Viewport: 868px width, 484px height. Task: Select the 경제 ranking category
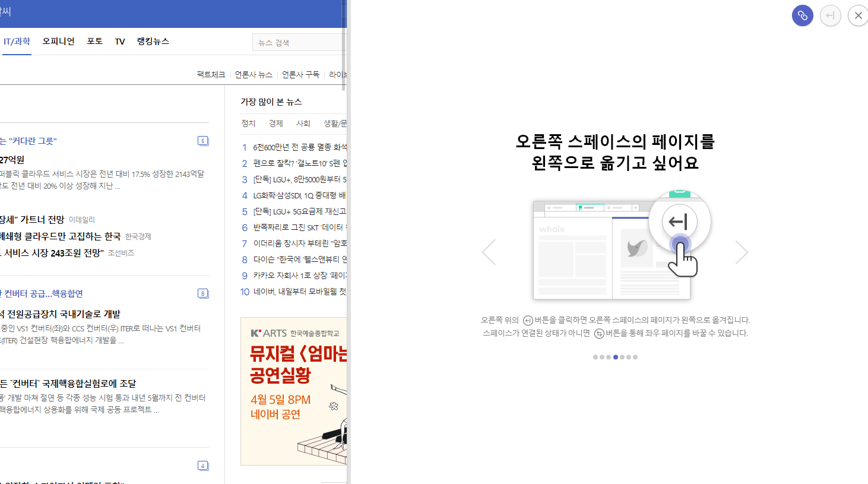[276, 123]
